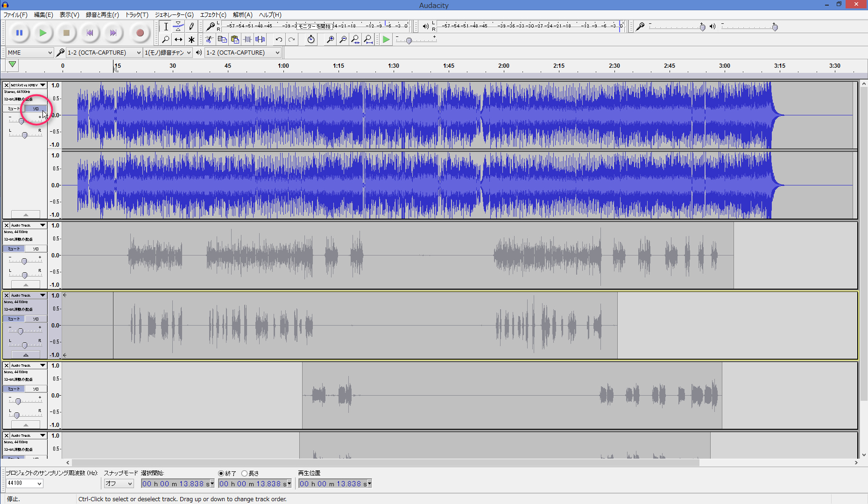Viewport: 868px width, 504px height.
Task: Close the MIYAVI vs KREV track
Action: [7, 85]
